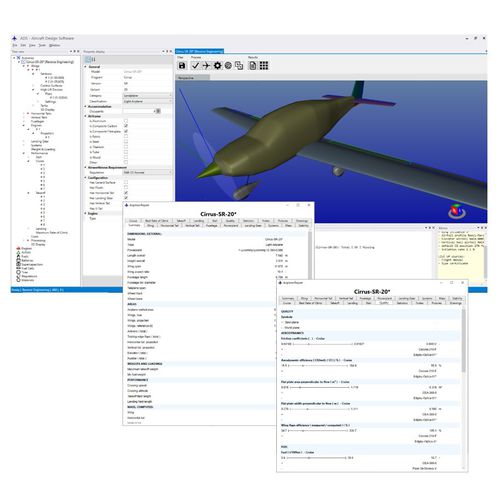Click the alphabetical sort icon in property panel
The width and height of the screenshot is (500, 480).
pos(94,59)
